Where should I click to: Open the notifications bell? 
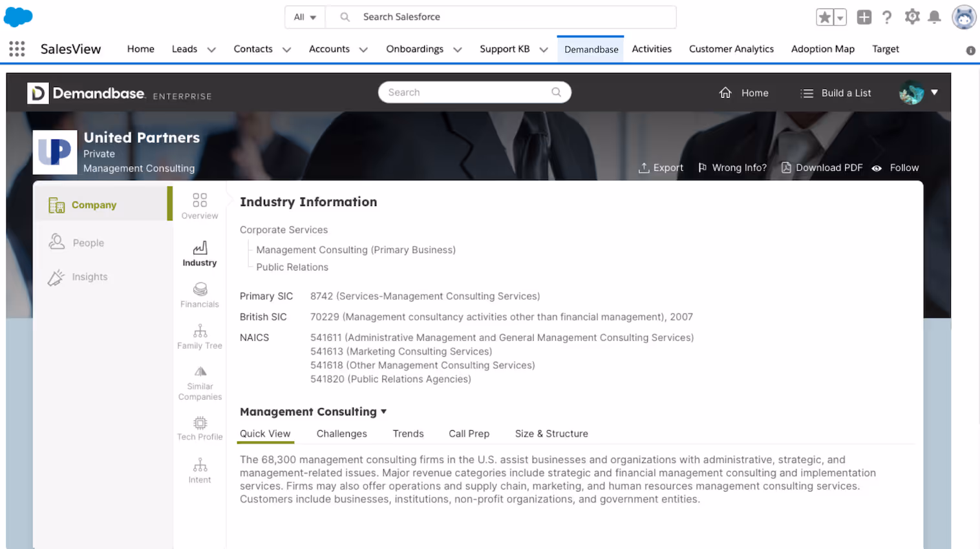point(934,17)
